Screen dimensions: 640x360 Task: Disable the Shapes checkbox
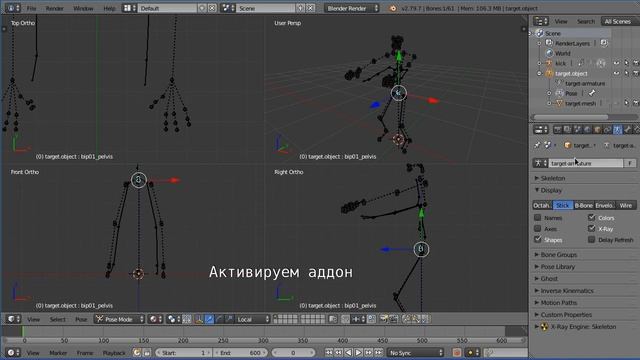(x=538, y=240)
